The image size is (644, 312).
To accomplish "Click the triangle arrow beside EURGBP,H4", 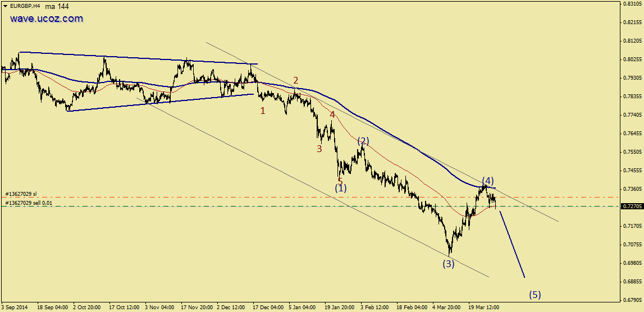I will point(5,6).
